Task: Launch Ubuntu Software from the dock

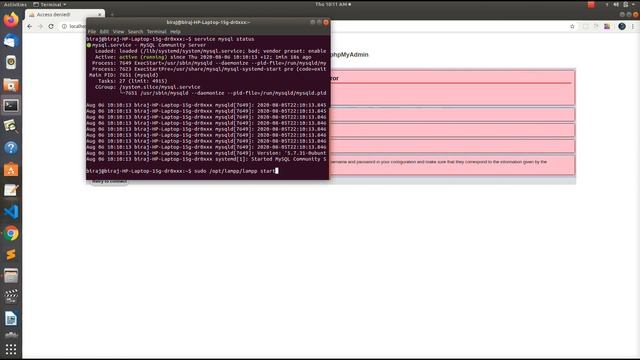Action: click(x=11, y=169)
